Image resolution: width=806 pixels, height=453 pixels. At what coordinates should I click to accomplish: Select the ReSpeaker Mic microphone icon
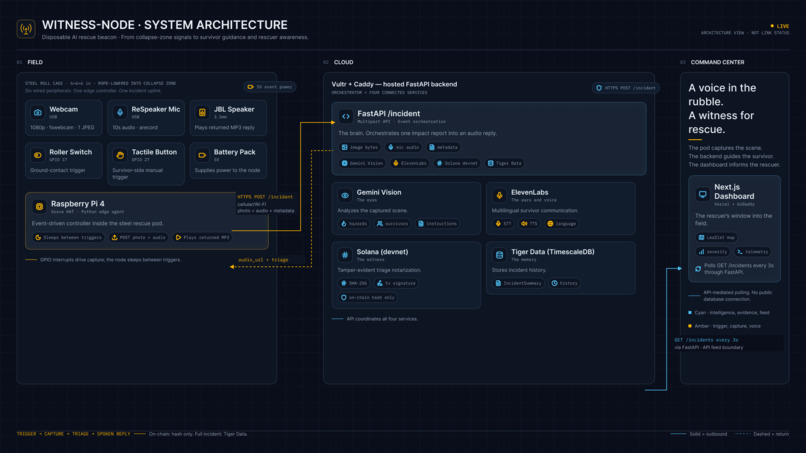click(120, 112)
